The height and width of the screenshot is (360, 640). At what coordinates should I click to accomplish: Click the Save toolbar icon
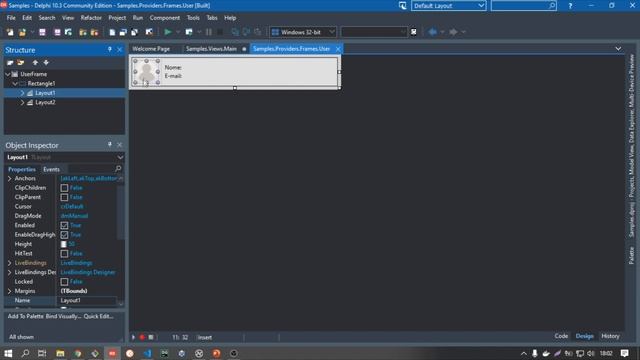[42, 32]
